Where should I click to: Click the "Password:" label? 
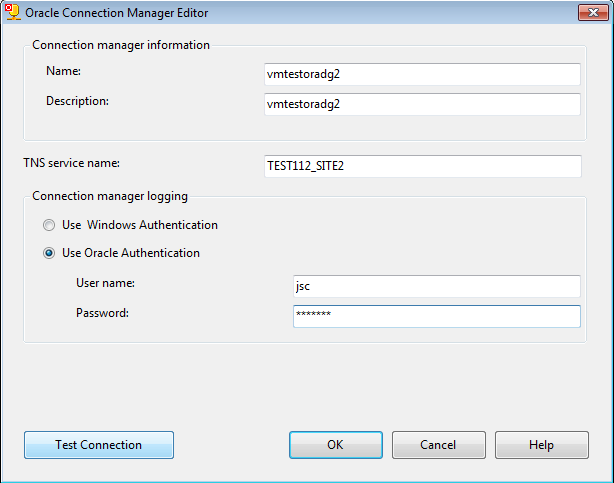coord(102,313)
